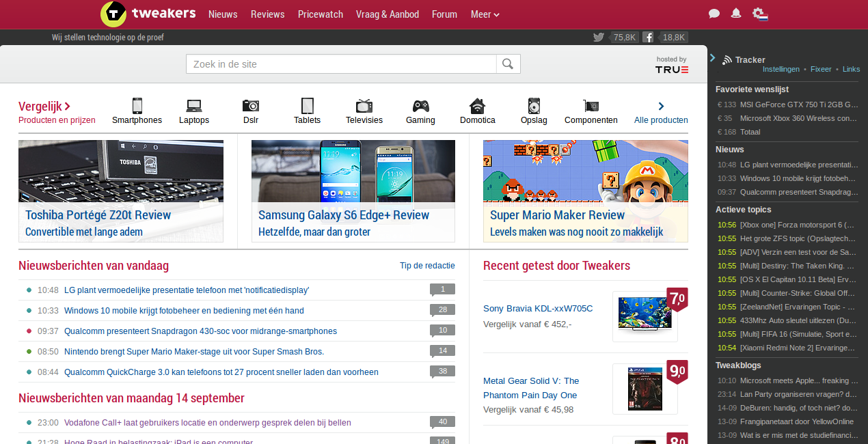Open the Dslr camera category icon

[x=251, y=106]
